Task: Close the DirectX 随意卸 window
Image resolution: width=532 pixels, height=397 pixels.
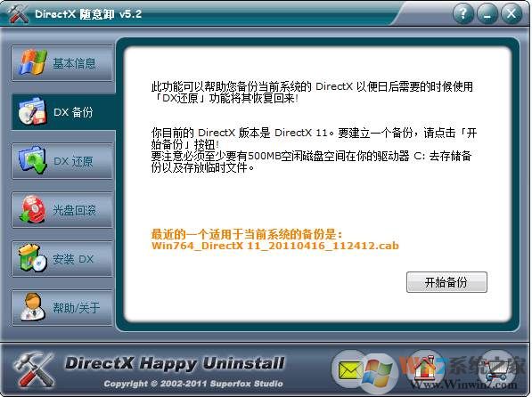Action: click(512, 14)
